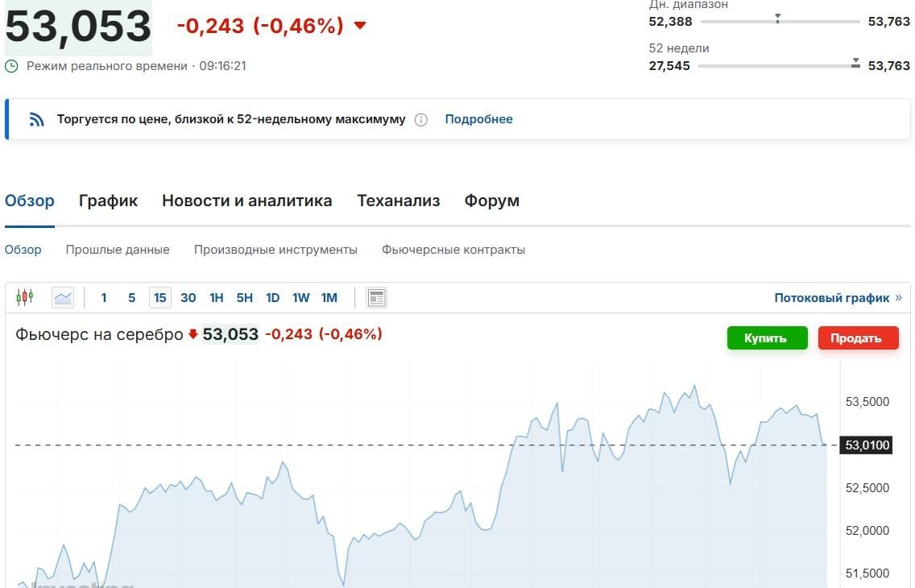Screen dimensions: 915x588
Task: Click the real-time clock icon
Action: [x=11, y=66]
